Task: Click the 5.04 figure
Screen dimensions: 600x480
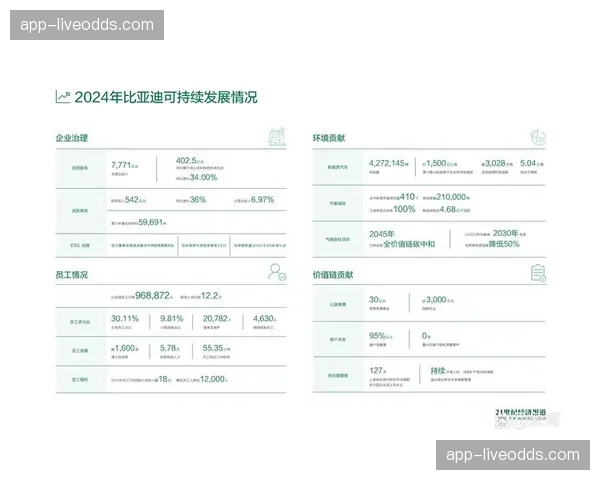Action: (x=528, y=163)
